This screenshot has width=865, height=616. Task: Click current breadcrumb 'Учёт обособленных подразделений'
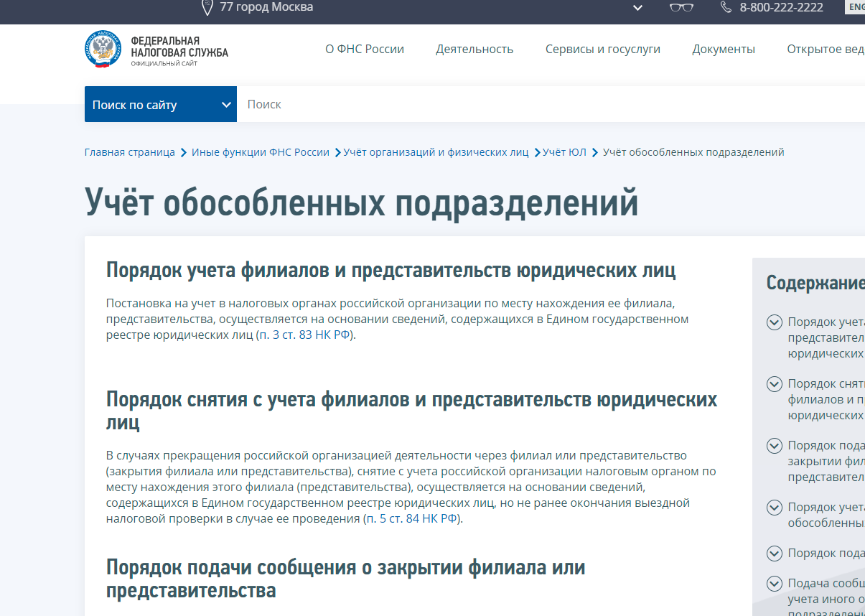693,152
